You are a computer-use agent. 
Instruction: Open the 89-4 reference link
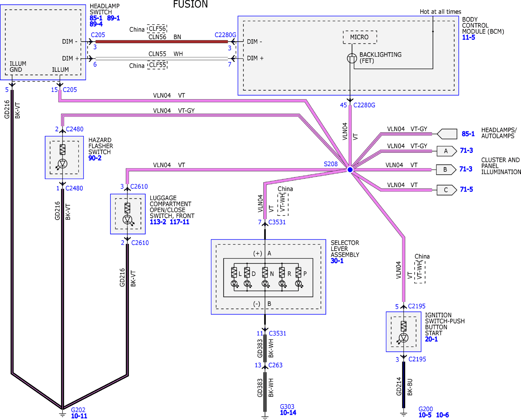click(x=96, y=24)
